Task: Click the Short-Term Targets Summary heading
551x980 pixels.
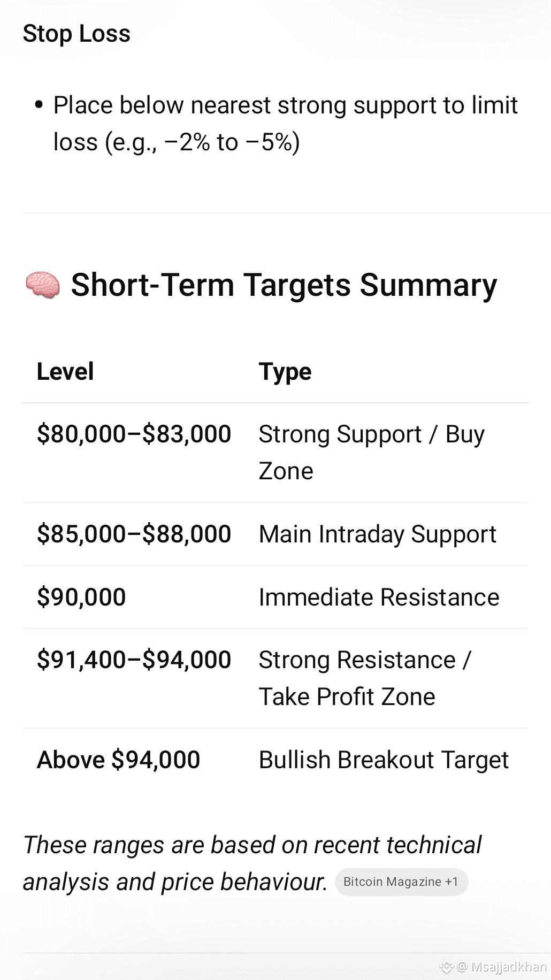Action: 284,285
